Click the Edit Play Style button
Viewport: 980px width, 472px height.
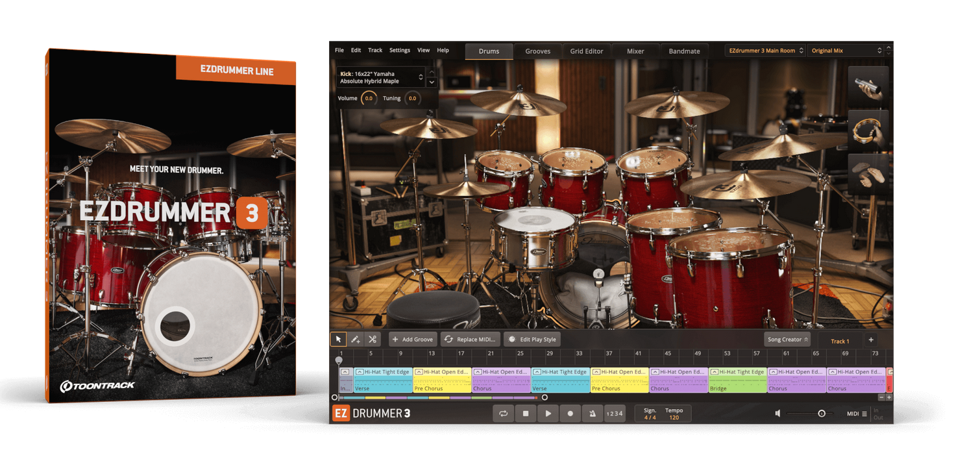point(533,339)
